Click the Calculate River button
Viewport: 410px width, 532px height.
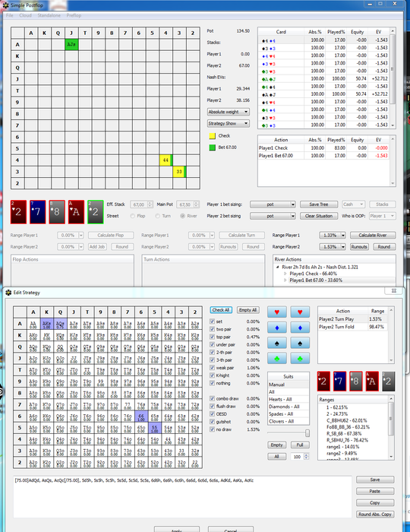point(373,235)
